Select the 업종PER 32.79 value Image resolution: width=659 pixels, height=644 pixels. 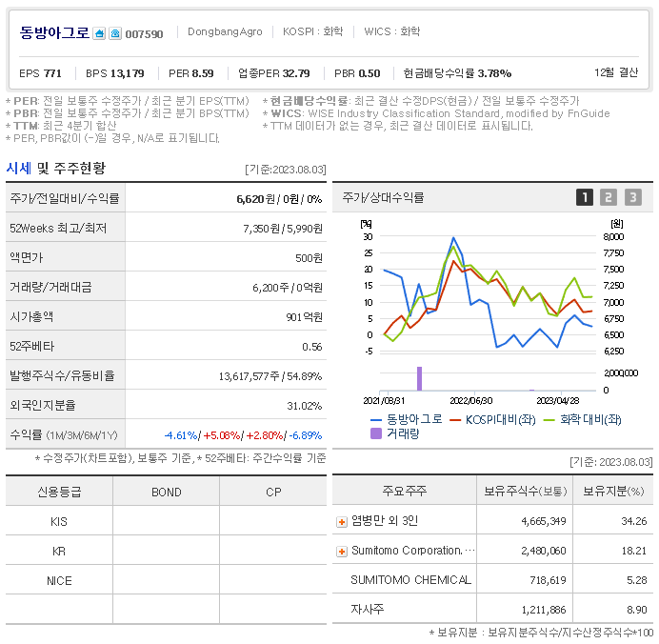274,73
